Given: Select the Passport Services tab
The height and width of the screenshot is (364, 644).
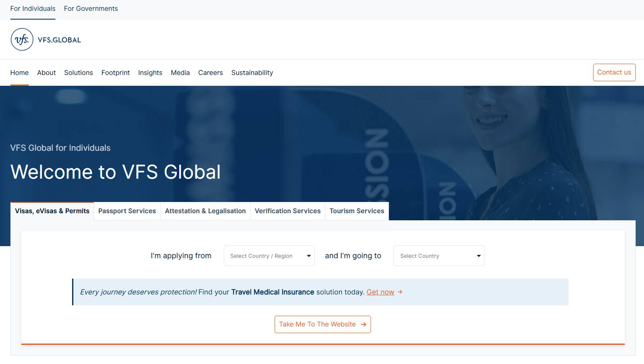Looking at the screenshot, I should click(127, 211).
